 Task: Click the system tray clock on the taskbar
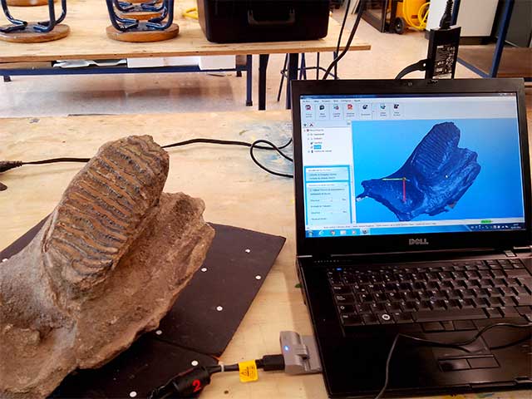515,225
